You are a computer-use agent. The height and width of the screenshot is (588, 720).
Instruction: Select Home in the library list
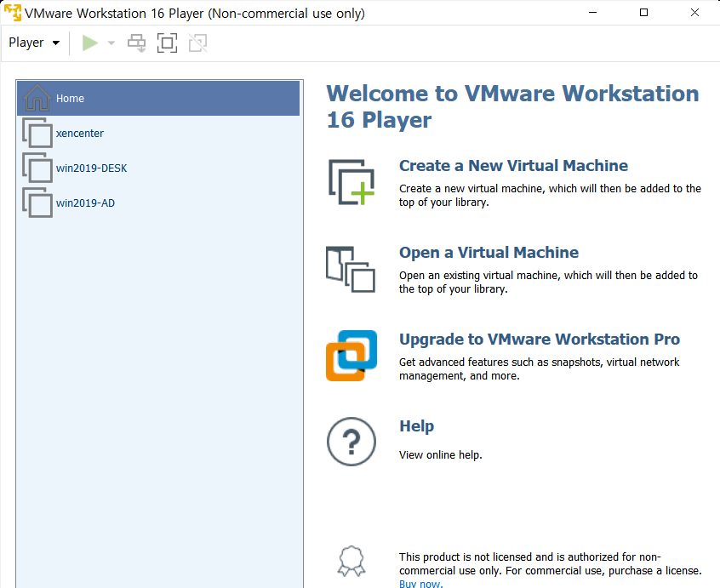tap(158, 98)
